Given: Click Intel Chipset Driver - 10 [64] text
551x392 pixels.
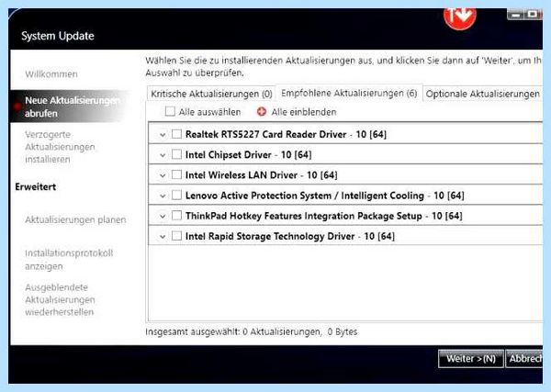Looking at the screenshot, I should point(249,154).
